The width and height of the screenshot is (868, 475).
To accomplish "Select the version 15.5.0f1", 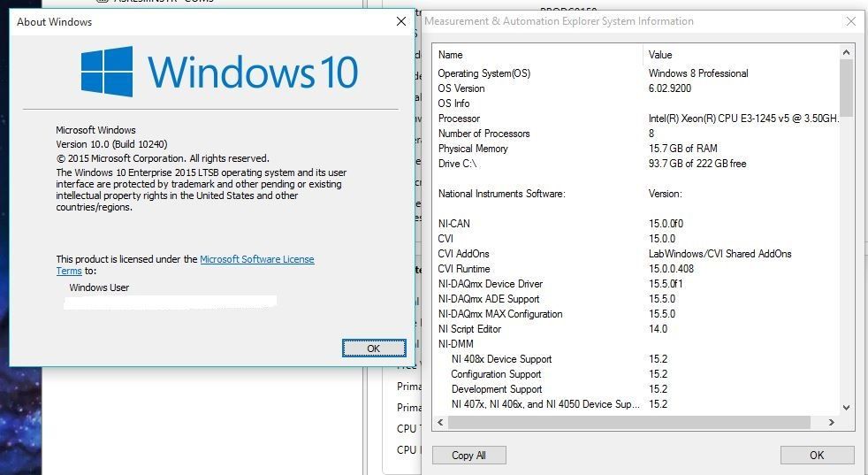I will click(x=666, y=284).
